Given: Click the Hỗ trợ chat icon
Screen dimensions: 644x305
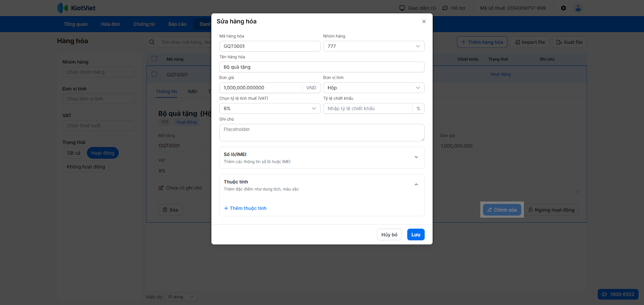Looking at the screenshot, I should click(445, 8).
